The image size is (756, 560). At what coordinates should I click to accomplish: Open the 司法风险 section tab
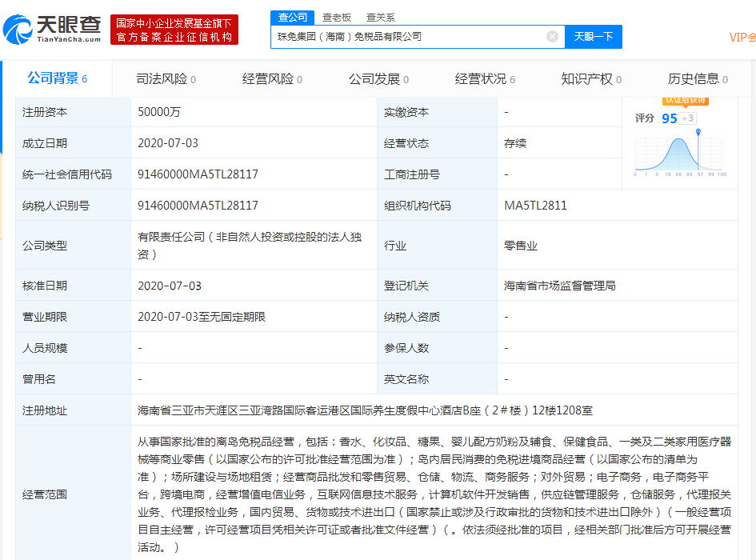166,79
